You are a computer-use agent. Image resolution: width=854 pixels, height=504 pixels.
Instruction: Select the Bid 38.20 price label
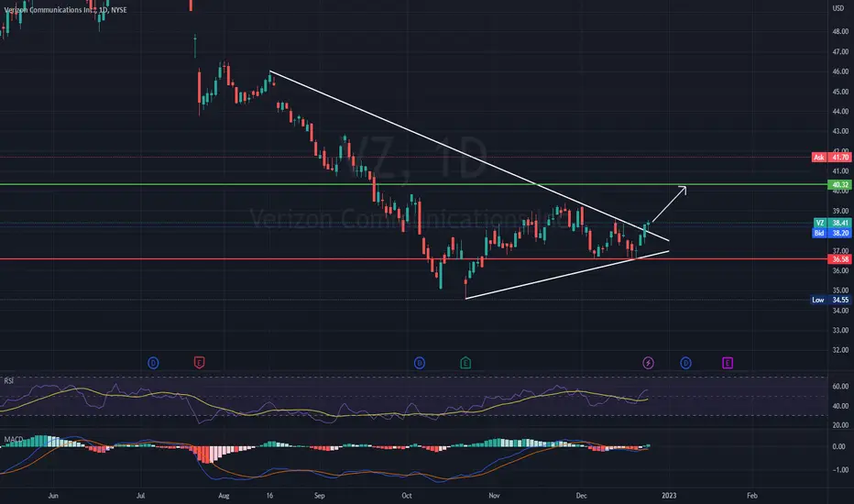pos(831,233)
